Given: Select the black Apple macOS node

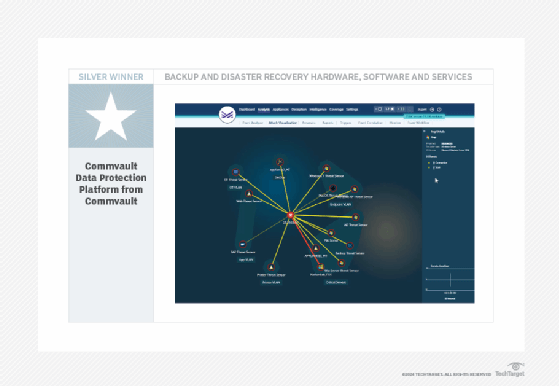Looking at the screenshot, I should coord(333,188).
